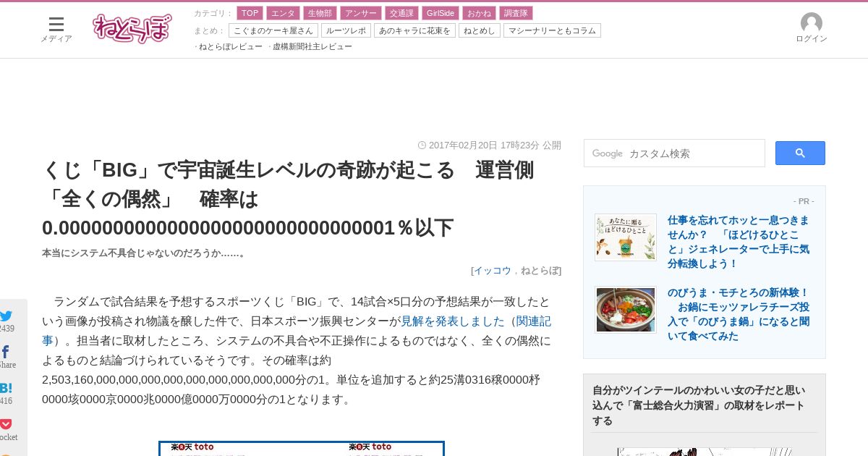The width and height of the screenshot is (868, 456).
Task: Bookmark with Hatena B! icon
Action: pos(6,388)
